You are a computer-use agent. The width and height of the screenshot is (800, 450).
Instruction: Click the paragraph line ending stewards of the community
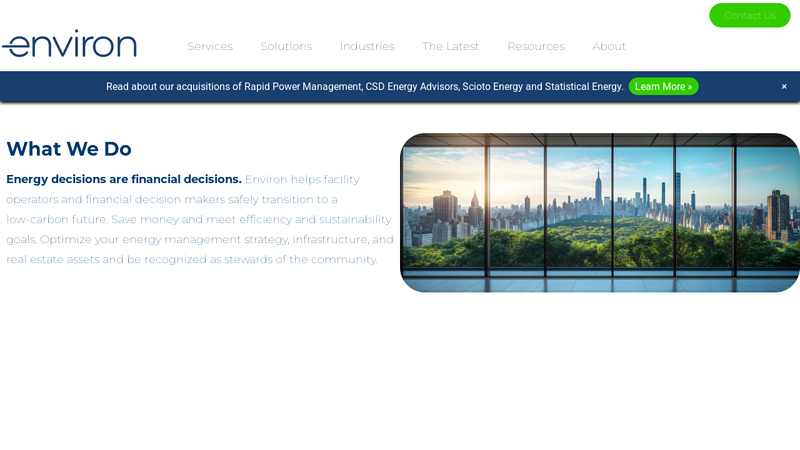(192, 259)
